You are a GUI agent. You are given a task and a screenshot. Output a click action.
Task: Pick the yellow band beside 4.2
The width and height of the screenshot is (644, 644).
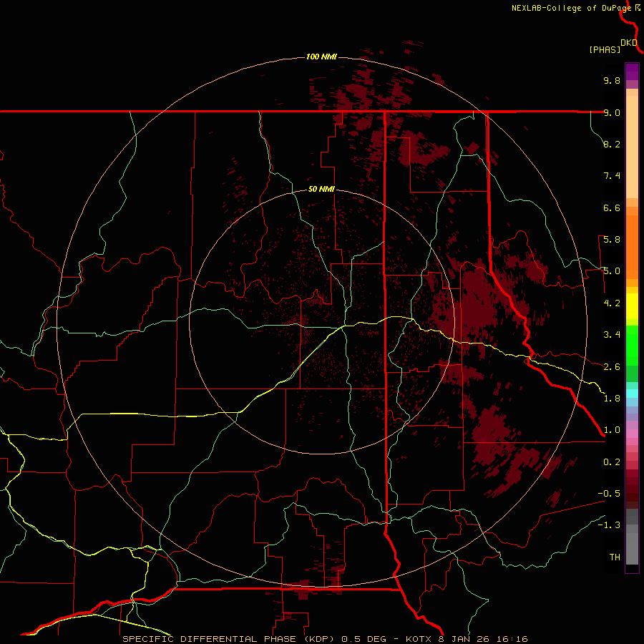[x=632, y=306]
